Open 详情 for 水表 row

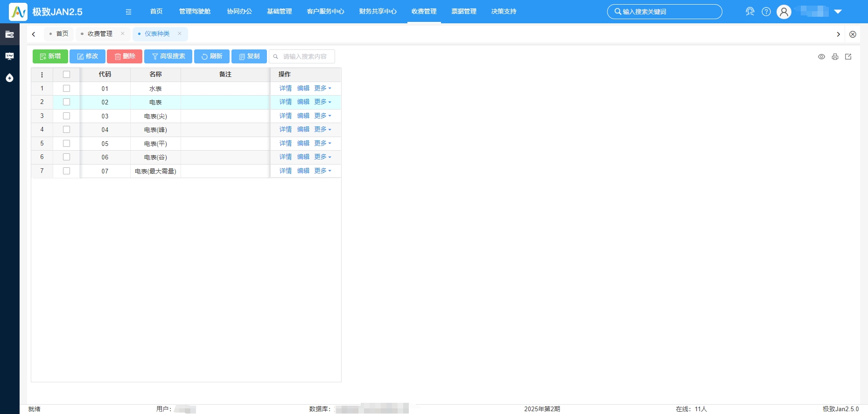[x=286, y=88]
